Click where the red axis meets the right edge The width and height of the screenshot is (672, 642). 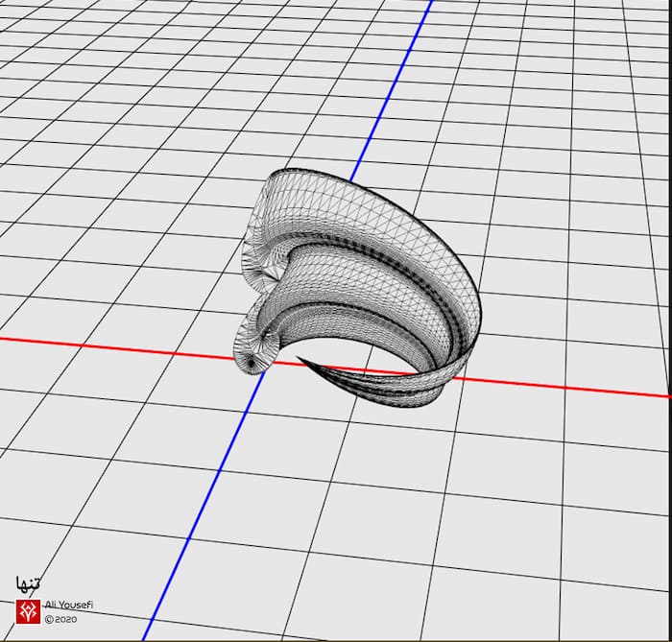coord(666,395)
